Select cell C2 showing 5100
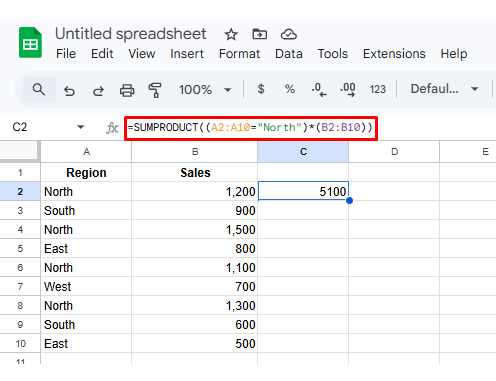The width and height of the screenshot is (496, 381). (303, 191)
